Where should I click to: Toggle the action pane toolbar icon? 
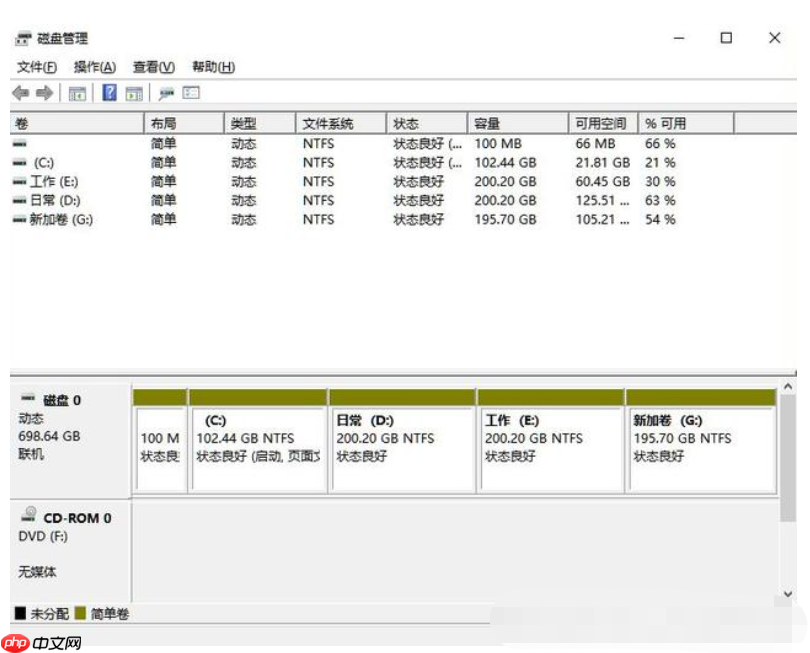(134, 93)
